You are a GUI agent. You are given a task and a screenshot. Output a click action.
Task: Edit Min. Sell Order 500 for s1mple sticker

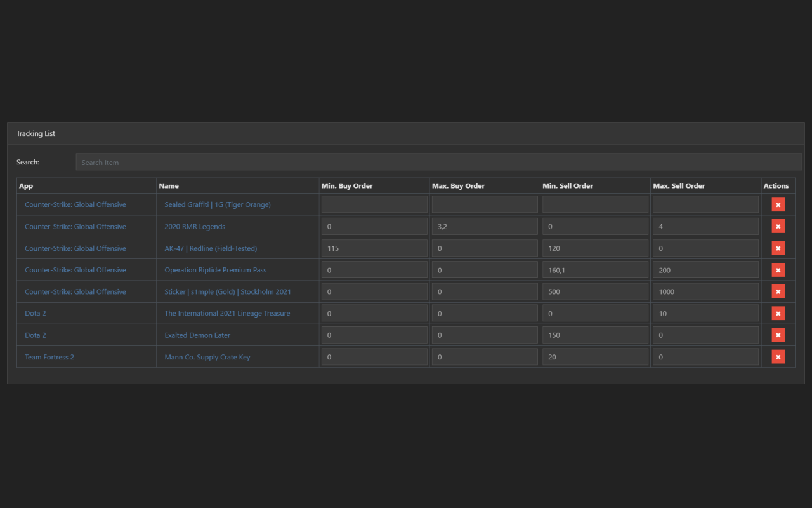coord(595,291)
